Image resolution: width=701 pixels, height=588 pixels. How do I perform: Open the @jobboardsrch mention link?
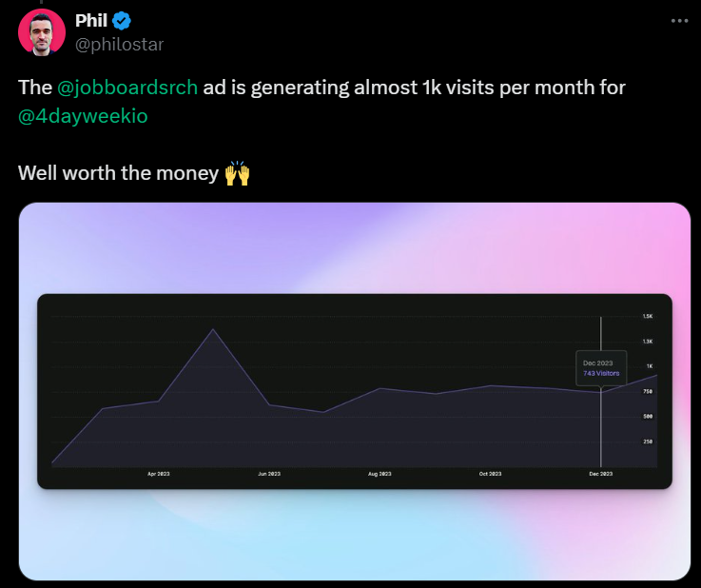coord(127,88)
